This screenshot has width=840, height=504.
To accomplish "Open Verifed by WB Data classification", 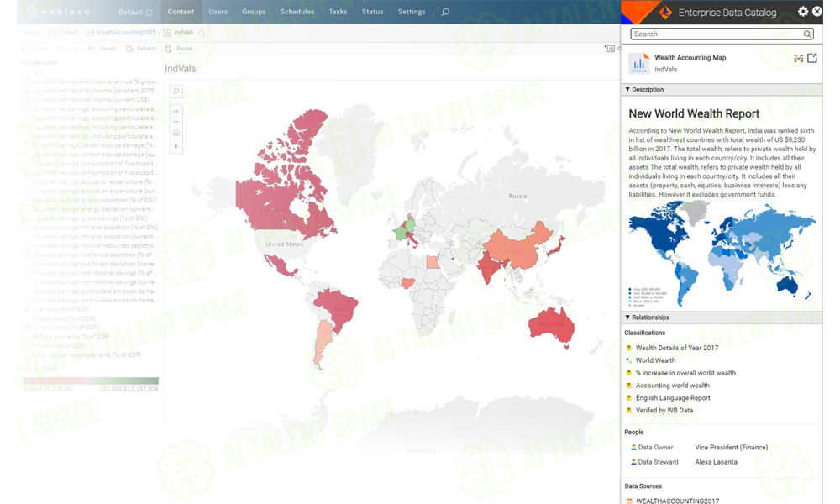I will pos(664,410).
